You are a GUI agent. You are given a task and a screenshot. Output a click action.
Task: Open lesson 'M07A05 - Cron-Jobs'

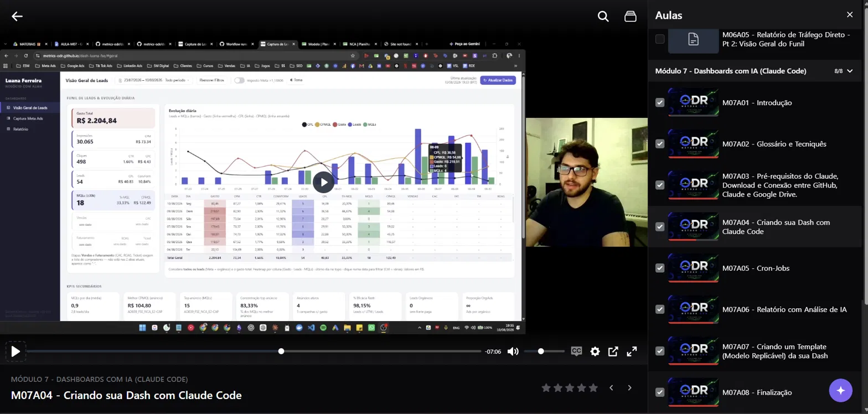coord(756,268)
